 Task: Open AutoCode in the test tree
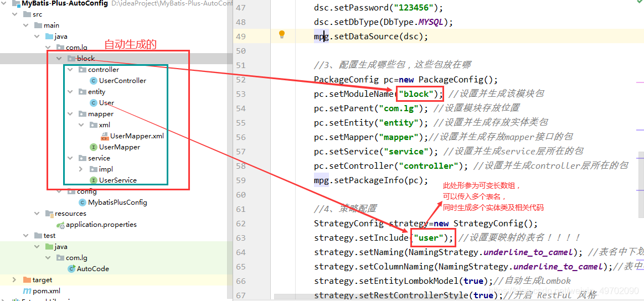click(93, 269)
